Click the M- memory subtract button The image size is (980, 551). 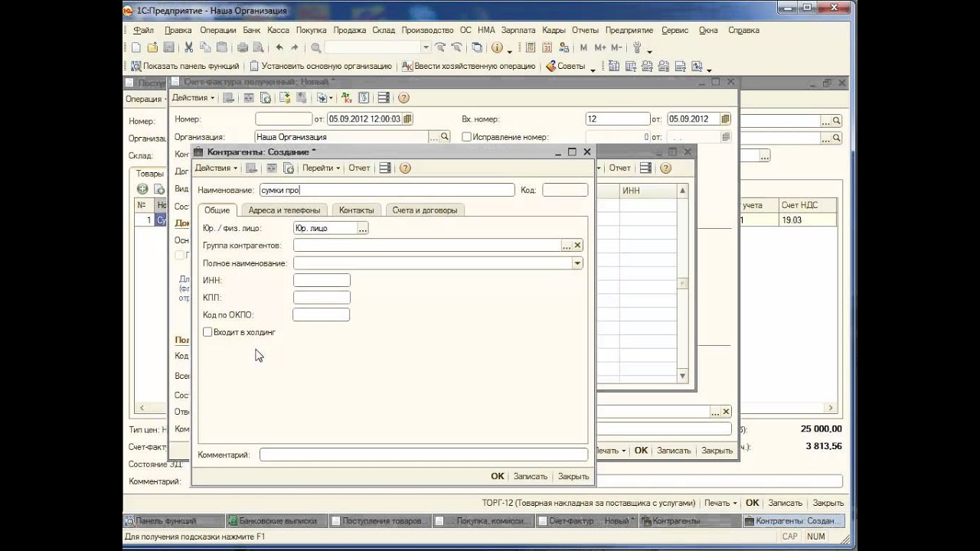pos(616,47)
